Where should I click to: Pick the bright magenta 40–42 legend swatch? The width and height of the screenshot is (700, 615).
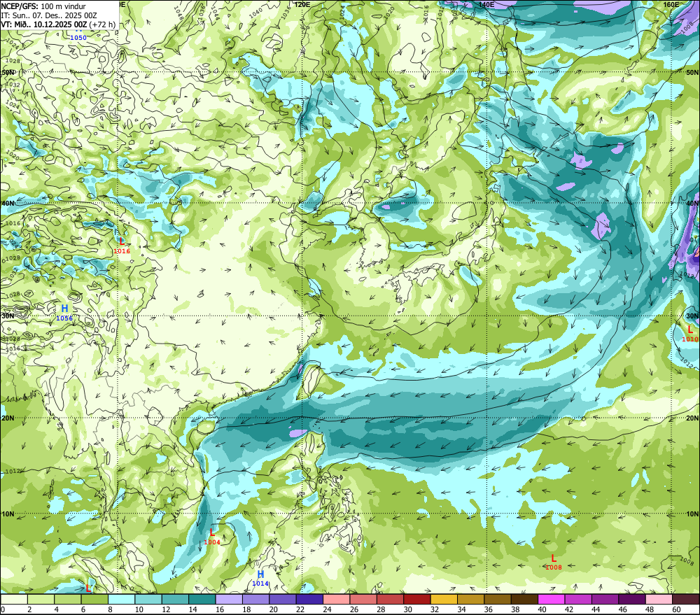[552, 600]
